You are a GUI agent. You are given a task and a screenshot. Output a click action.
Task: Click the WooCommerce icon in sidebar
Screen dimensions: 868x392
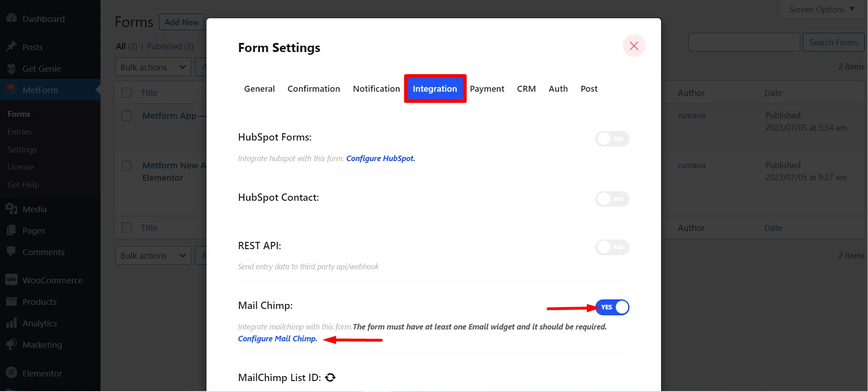pos(11,280)
